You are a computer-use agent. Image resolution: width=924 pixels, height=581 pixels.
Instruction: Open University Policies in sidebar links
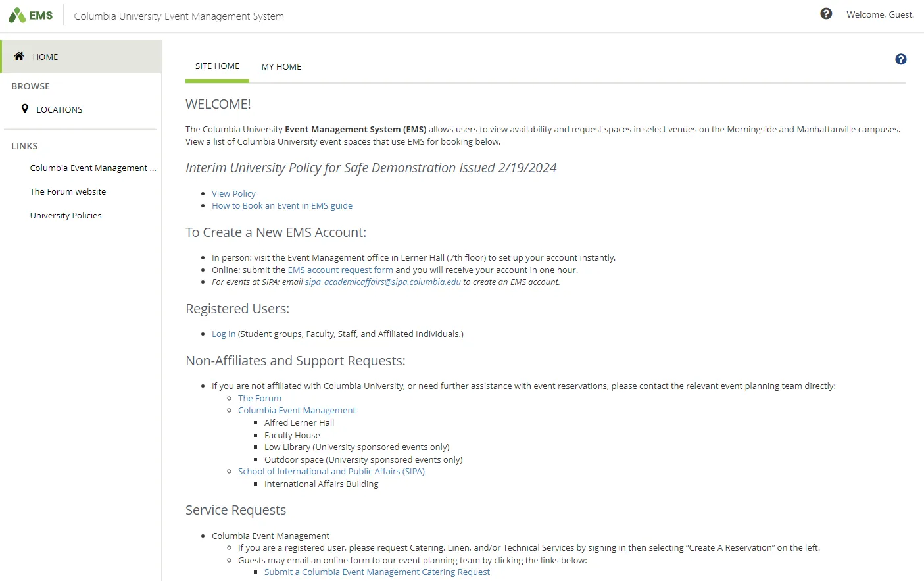pyautogui.click(x=66, y=215)
